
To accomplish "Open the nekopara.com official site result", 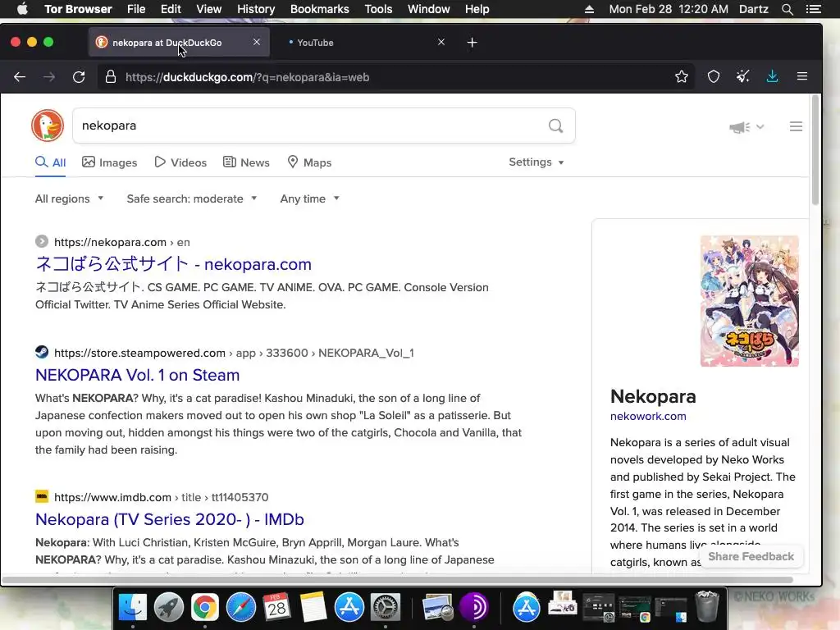I will coord(173,264).
